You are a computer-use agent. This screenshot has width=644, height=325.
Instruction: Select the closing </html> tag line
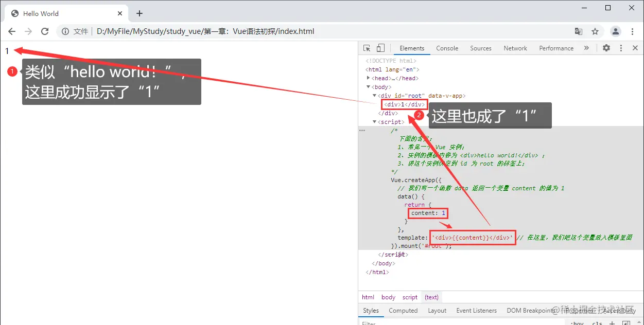(377, 272)
